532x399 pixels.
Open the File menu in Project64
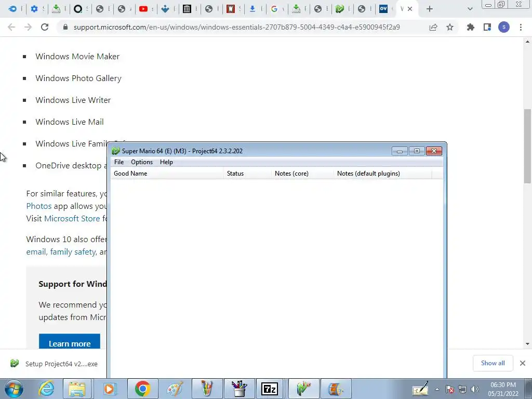119,162
